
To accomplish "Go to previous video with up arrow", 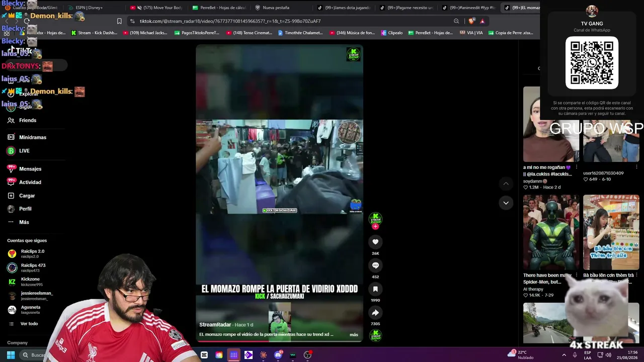I will (x=506, y=184).
